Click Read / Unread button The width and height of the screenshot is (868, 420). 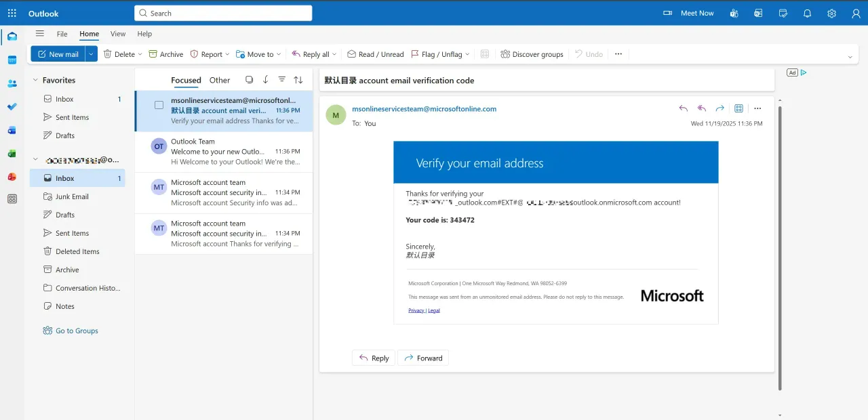tap(375, 54)
